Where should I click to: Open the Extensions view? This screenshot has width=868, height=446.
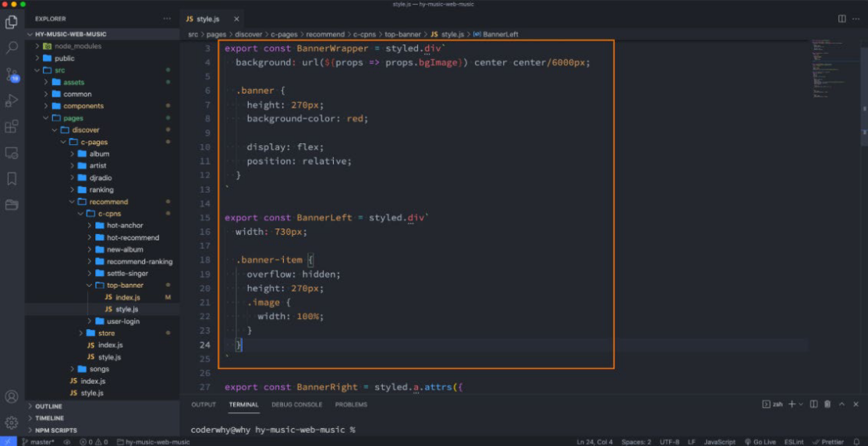tap(12, 127)
